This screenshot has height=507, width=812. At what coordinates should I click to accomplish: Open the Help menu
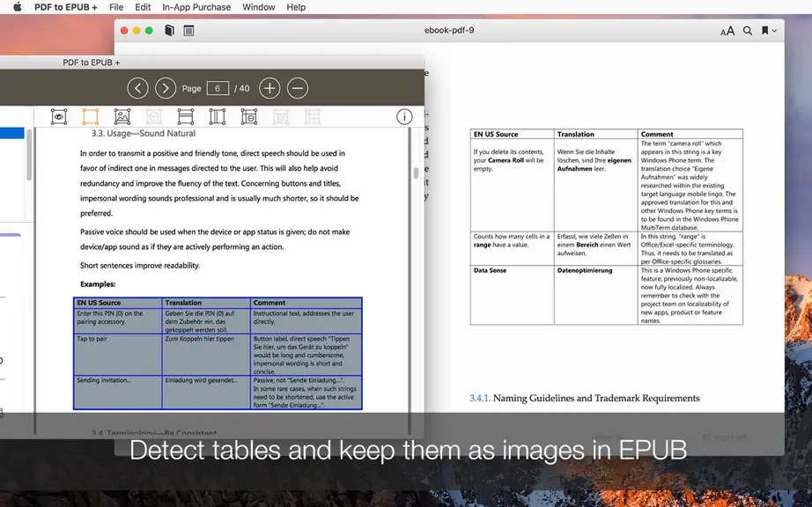click(x=296, y=7)
